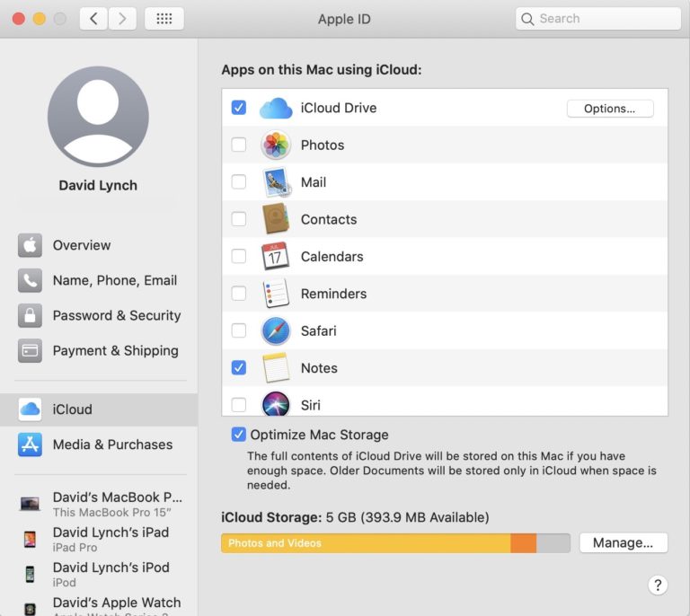690x616 pixels.
Task: Select Name, Phone, Email in sidebar
Action: 99,280
